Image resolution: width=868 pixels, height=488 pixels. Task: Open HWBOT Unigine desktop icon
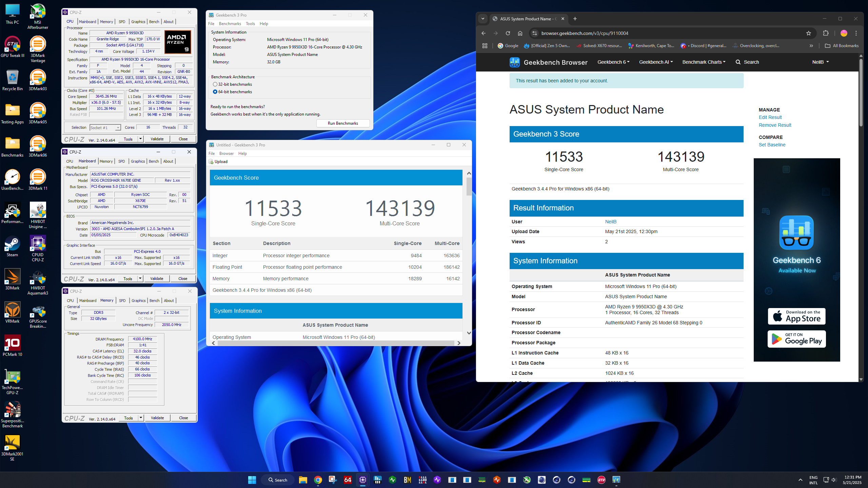click(38, 215)
